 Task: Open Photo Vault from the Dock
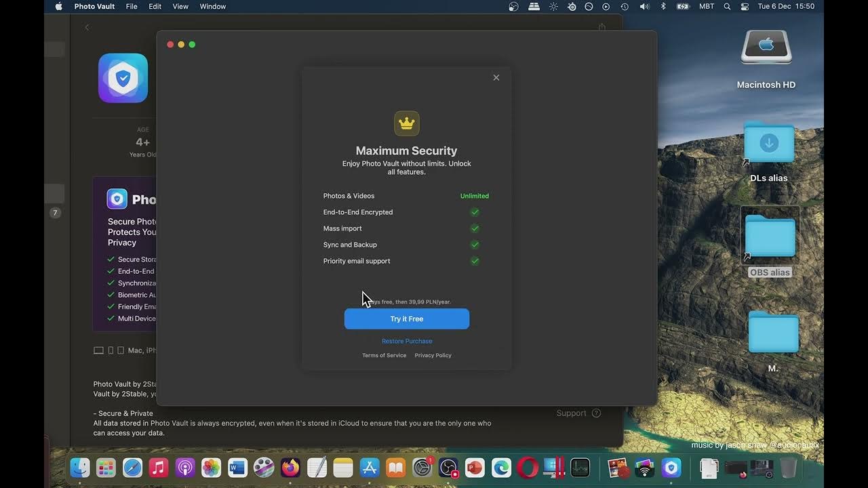[x=671, y=467]
